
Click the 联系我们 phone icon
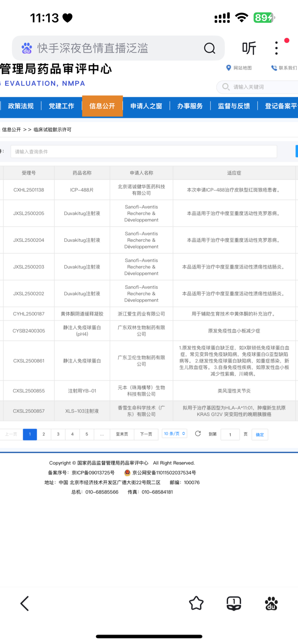[274, 68]
